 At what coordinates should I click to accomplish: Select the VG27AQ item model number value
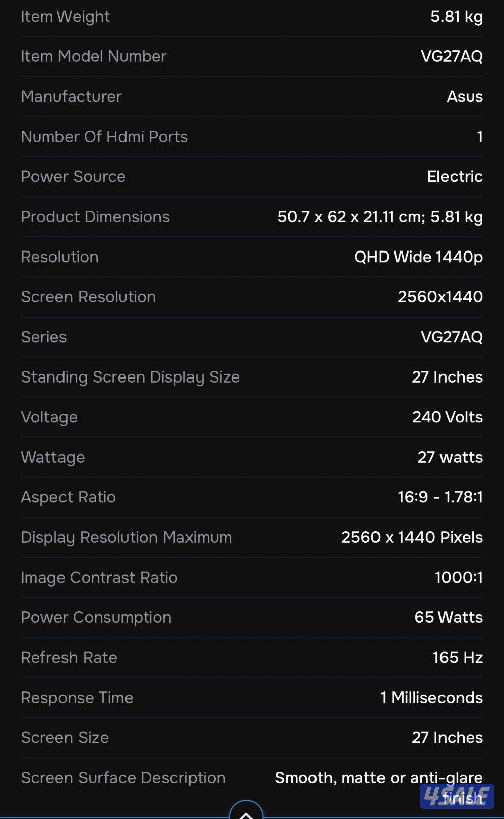click(452, 56)
